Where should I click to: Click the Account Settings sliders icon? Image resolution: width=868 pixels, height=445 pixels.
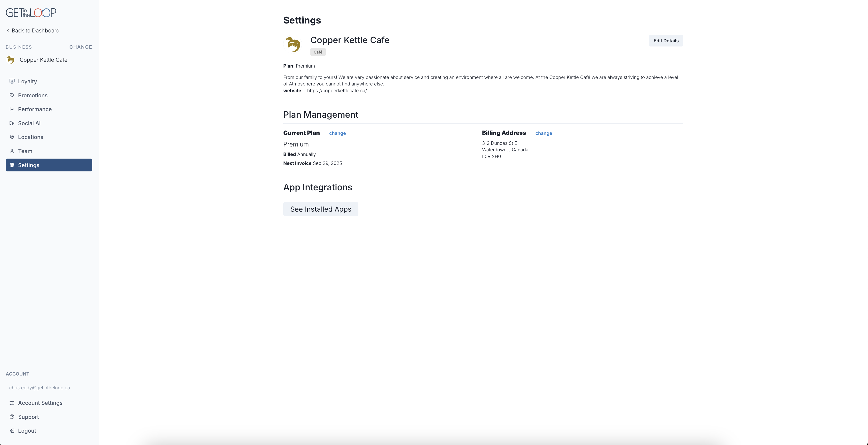12,403
